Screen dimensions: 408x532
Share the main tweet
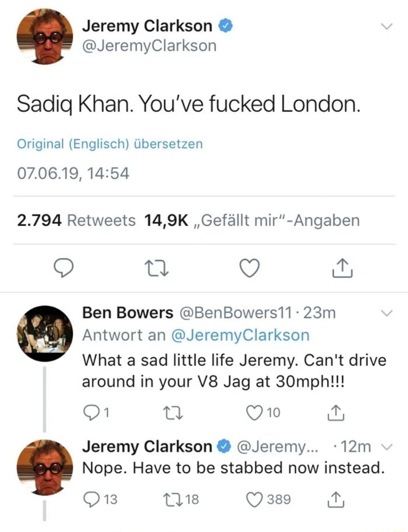344,269
